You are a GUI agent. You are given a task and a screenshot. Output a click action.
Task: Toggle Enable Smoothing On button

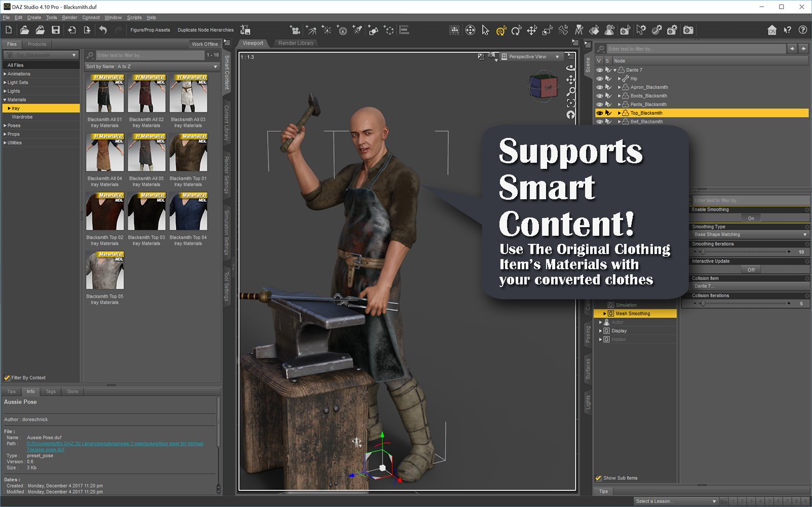coord(751,219)
